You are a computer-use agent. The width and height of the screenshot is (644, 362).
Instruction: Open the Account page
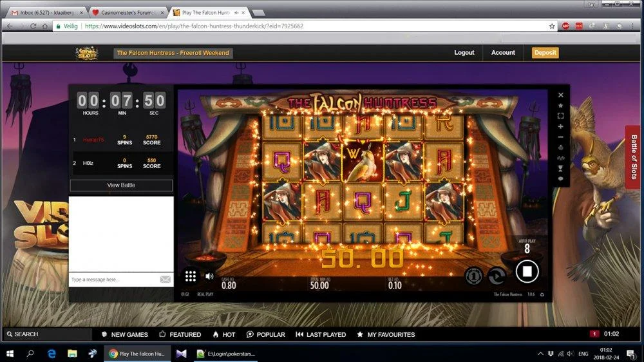tap(503, 53)
